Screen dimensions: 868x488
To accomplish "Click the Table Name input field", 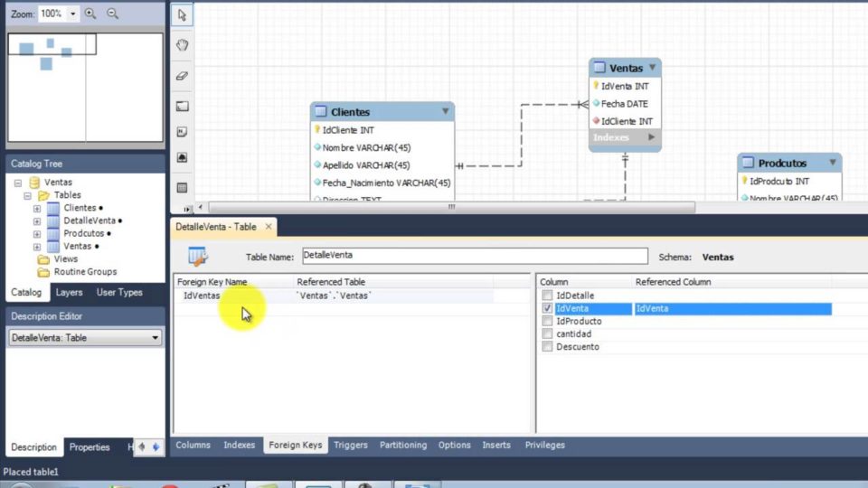I will tap(474, 257).
